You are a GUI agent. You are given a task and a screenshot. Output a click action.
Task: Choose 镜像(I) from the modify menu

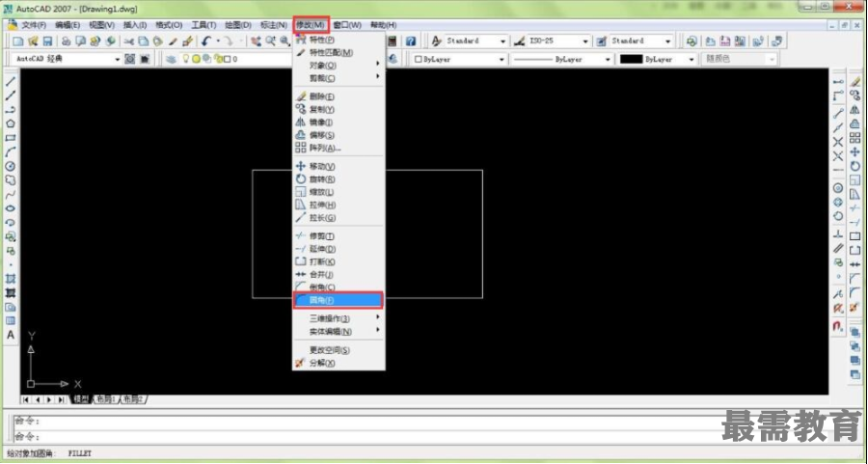pyautogui.click(x=339, y=123)
